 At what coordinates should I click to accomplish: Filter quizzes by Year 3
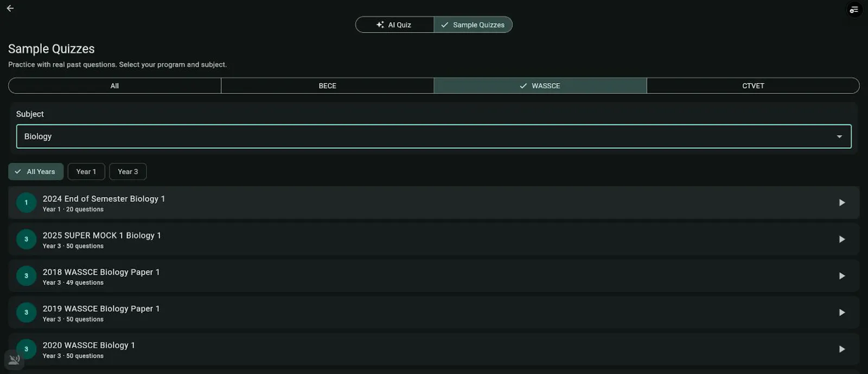128,172
